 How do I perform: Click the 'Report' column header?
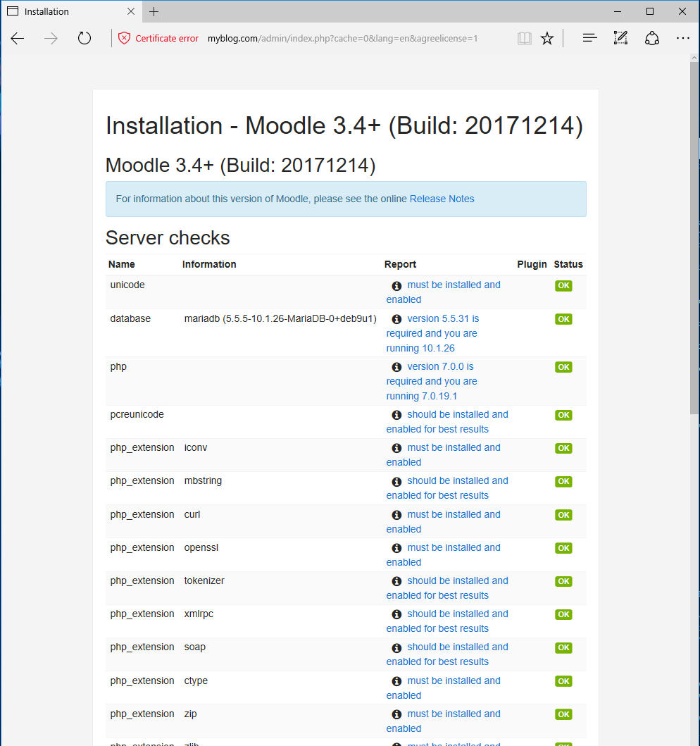click(x=401, y=265)
